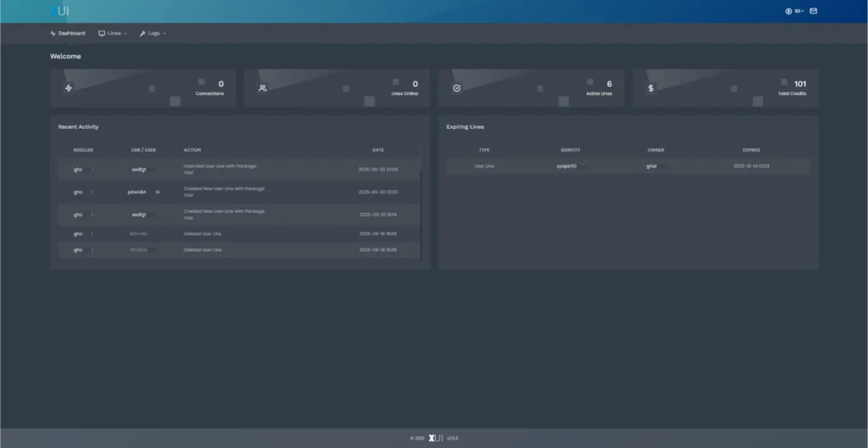Screen dimensions: 868x448
Task: Click the Welcome page title
Action: 65,57
